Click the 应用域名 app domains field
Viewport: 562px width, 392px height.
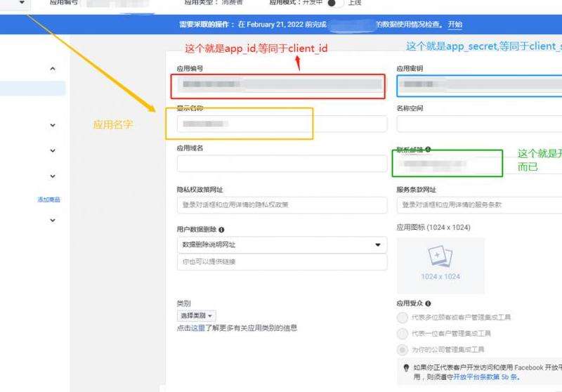click(x=282, y=164)
